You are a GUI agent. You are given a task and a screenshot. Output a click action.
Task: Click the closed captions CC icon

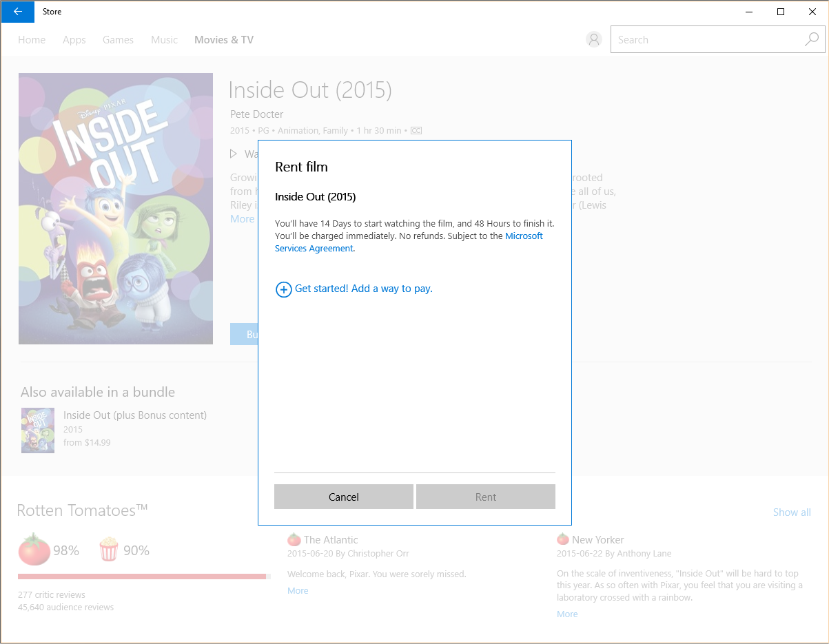pyautogui.click(x=416, y=130)
